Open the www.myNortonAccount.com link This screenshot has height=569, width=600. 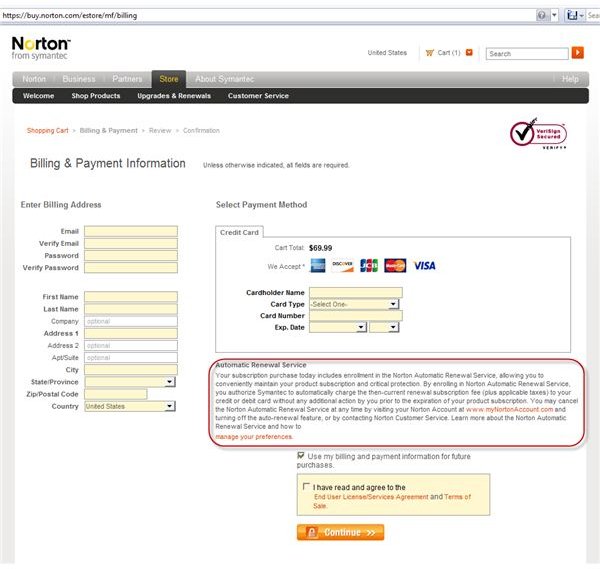(509, 409)
